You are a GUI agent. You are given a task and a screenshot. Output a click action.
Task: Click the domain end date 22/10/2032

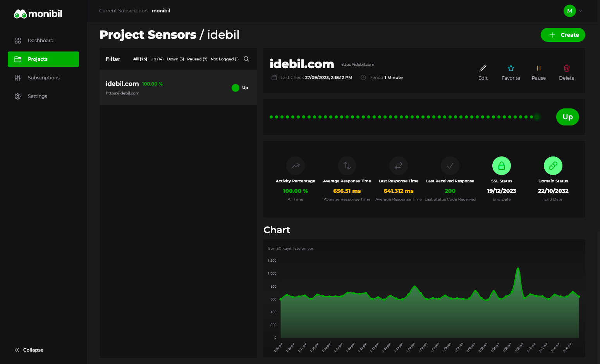[x=553, y=191]
